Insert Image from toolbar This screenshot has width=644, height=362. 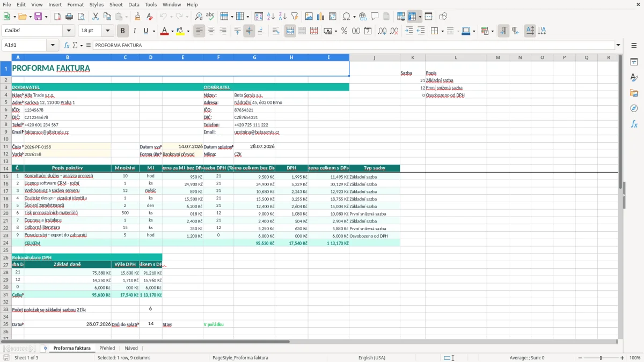coord(309,17)
